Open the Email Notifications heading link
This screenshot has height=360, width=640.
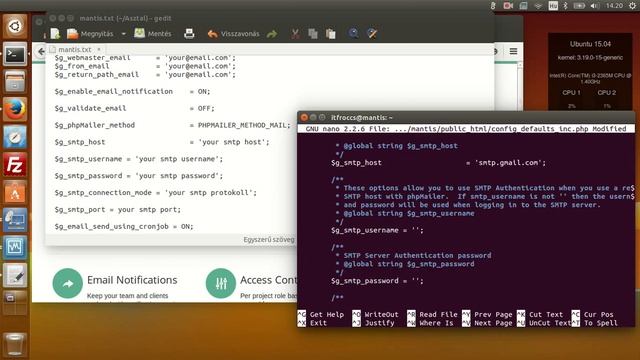[132, 280]
